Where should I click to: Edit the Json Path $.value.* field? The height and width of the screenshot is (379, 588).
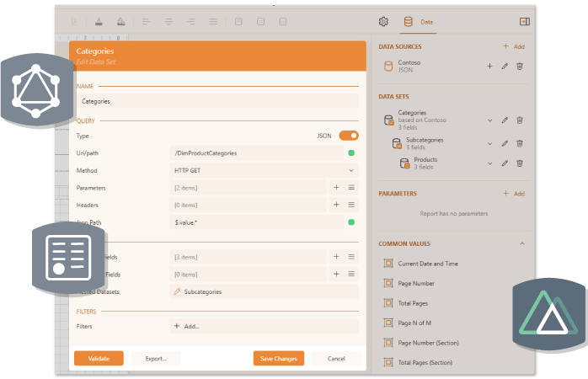[256, 222]
